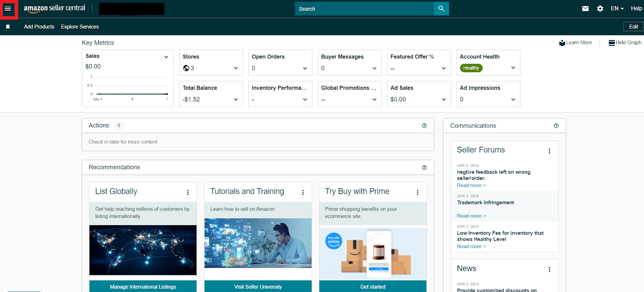Screen dimensions: 644x292
Task: Open help icon in Communications panel
Action: (556, 126)
